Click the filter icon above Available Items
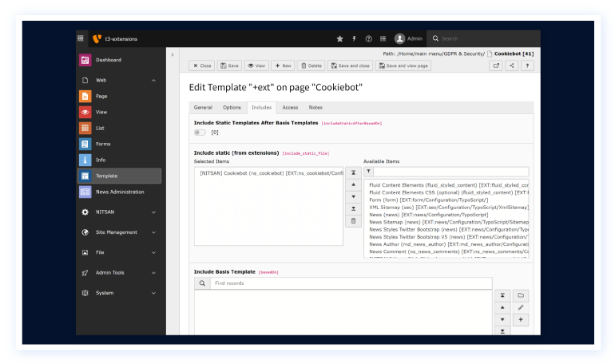The image size is (615, 364). [368, 172]
